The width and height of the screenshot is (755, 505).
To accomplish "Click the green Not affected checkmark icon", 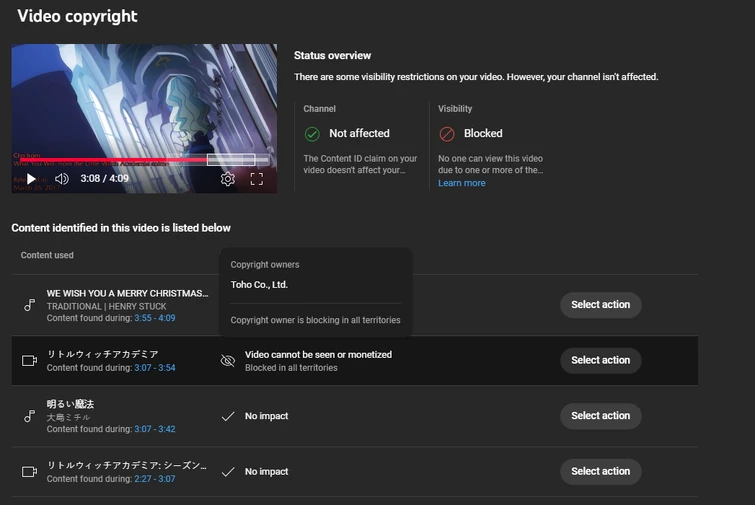I will click(x=312, y=133).
